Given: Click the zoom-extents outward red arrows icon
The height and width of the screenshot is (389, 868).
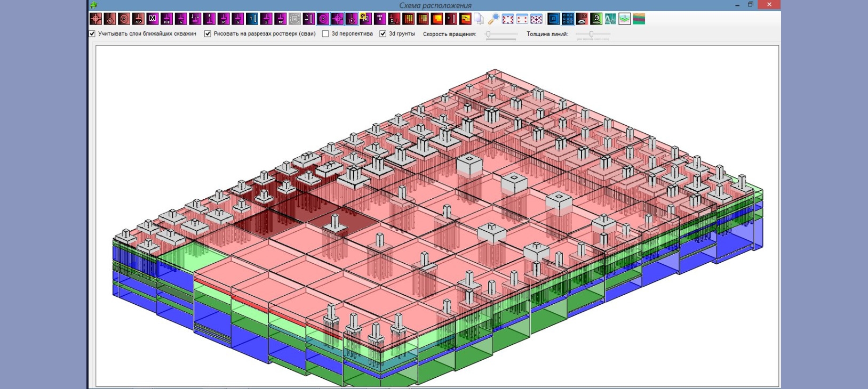Looking at the screenshot, I should pos(508,19).
